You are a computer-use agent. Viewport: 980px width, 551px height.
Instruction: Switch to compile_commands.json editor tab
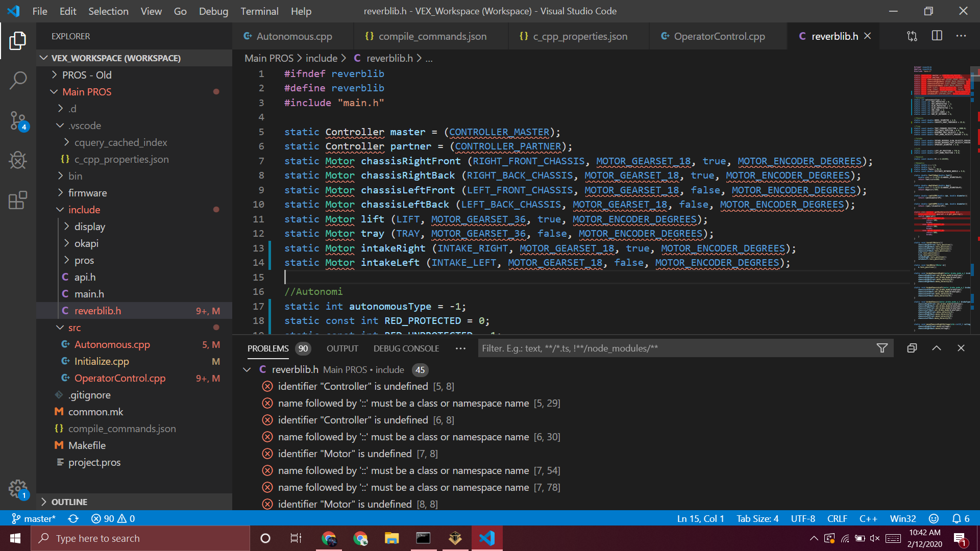[x=431, y=36]
